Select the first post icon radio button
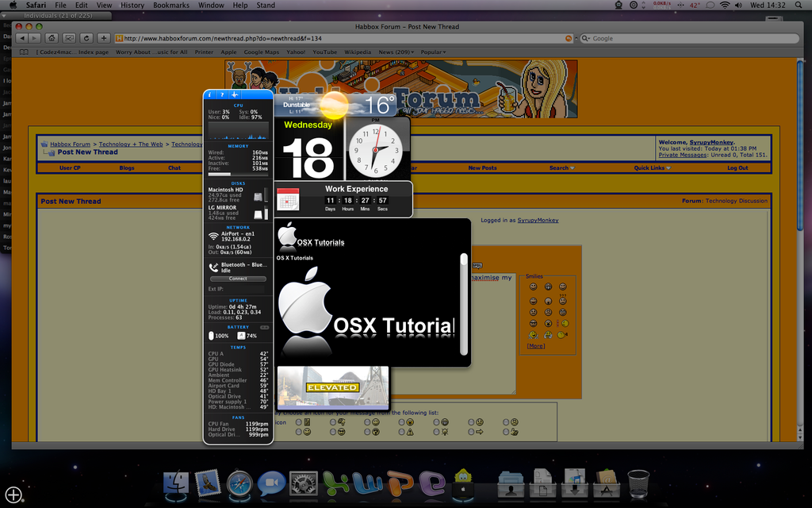Image resolution: width=812 pixels, height=508 pixels. click(299, 422)
